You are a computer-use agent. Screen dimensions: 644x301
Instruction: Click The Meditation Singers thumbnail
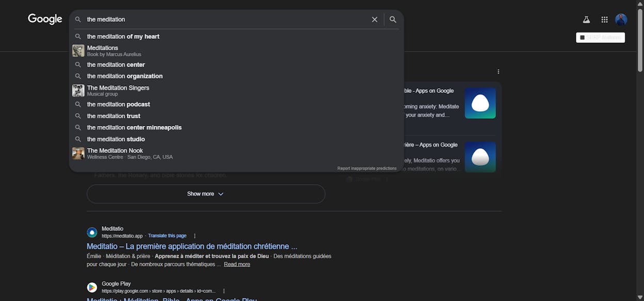click(x=78, y=90)
